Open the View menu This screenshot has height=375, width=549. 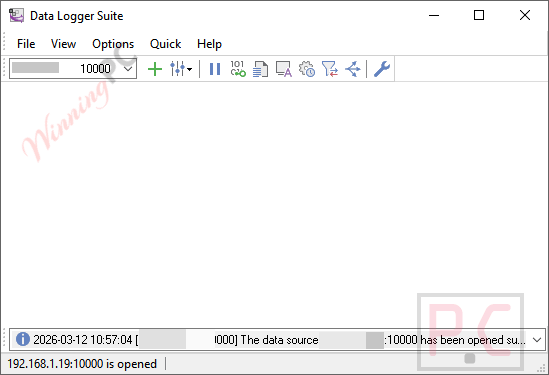coord(63,44)
